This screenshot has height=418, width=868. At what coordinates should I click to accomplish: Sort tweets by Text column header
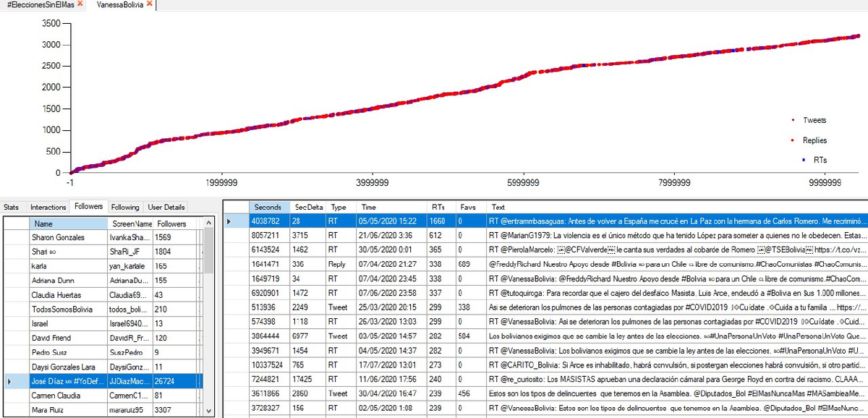(676, 207)
